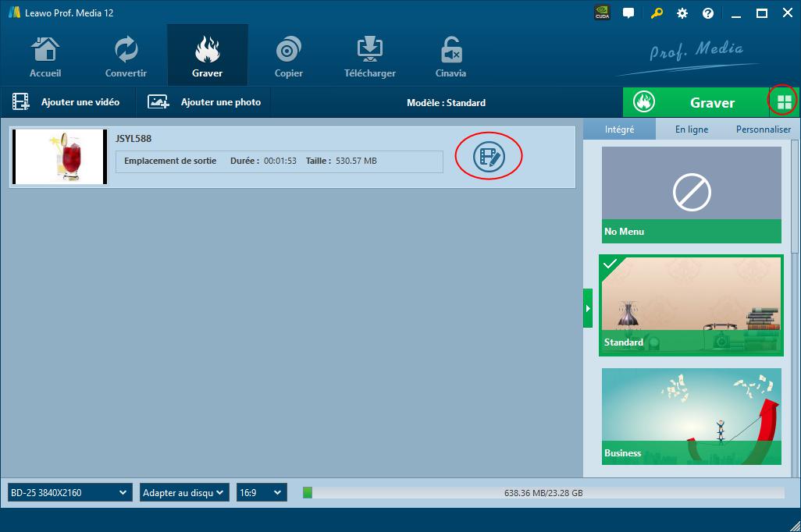Click the grid icon beside Graver
This screenshot has width=801, height=532.
[784, 102]
